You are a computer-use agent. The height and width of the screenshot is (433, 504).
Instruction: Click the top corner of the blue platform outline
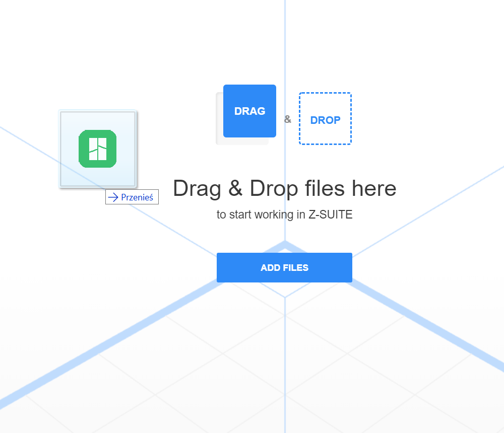click(285, 244)
